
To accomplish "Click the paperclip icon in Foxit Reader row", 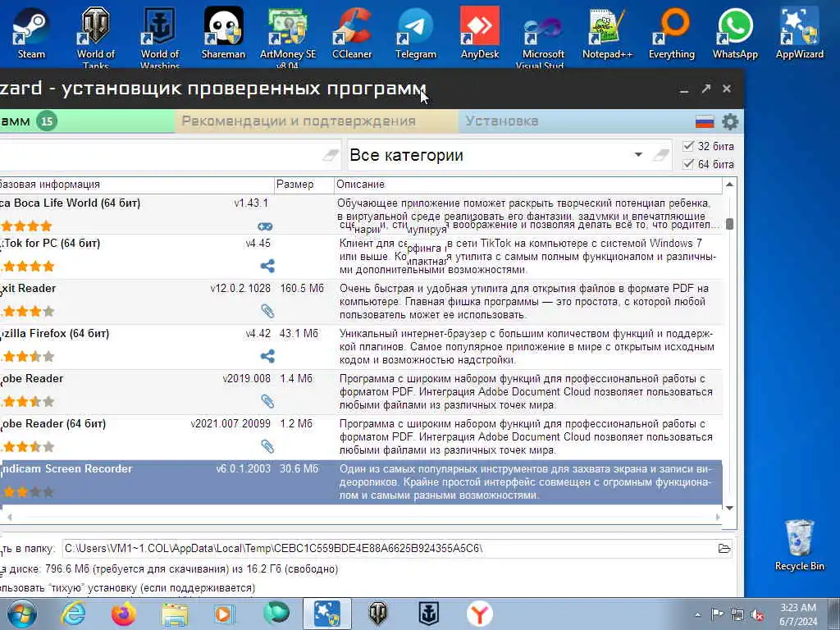I will click(267, 311).
